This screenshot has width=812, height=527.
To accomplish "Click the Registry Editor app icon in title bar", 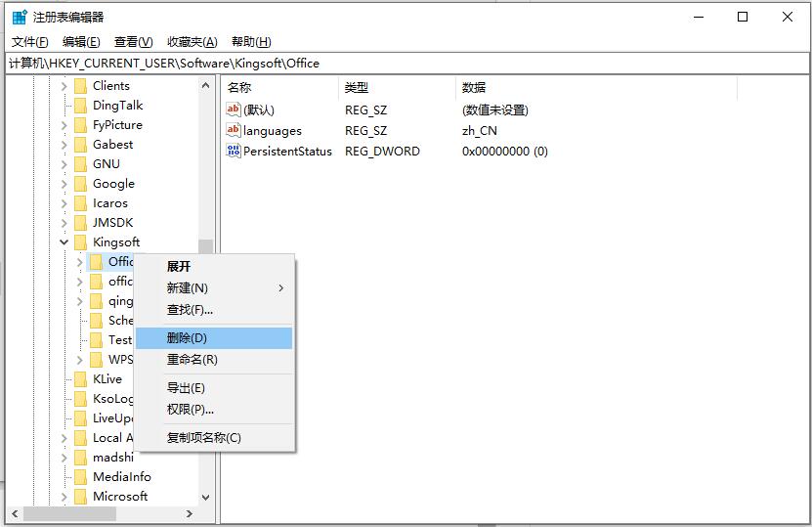I will coord(20,17).
